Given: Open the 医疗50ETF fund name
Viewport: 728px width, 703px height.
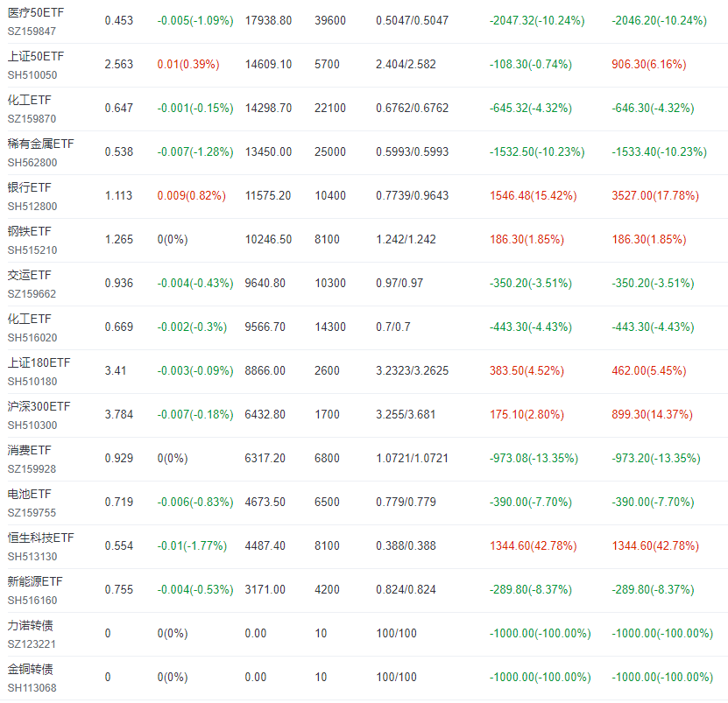Looking at the screenshot, I should 36,12.
